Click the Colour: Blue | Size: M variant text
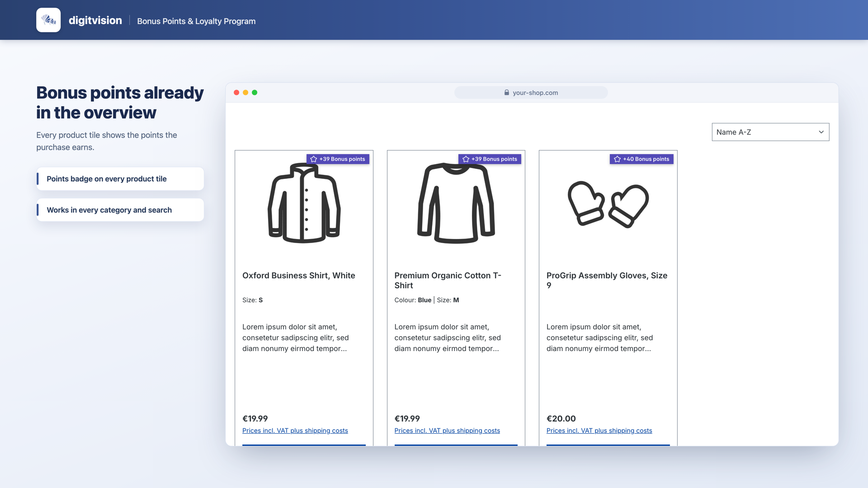 [x=426, y=300]
